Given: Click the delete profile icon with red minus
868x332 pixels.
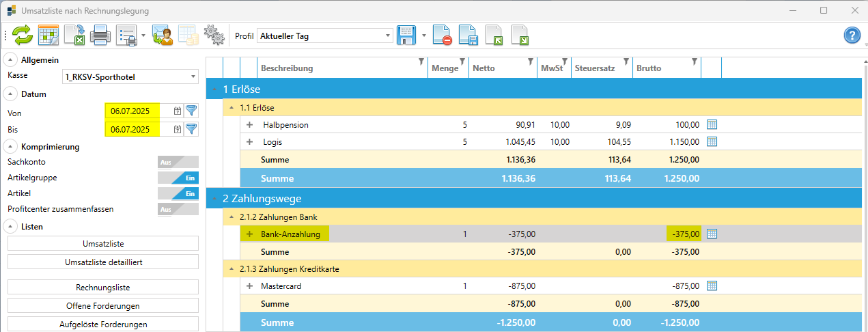Looking at the screenshot, I should (442, 36).
